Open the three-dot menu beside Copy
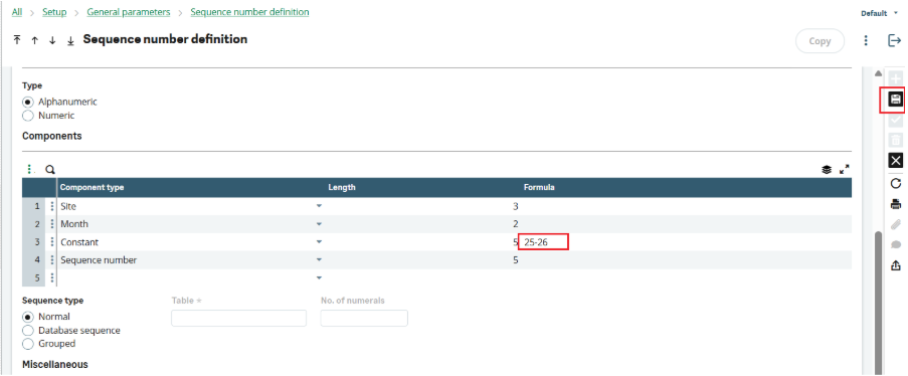The image size is (908, 376). pos(866,41)
